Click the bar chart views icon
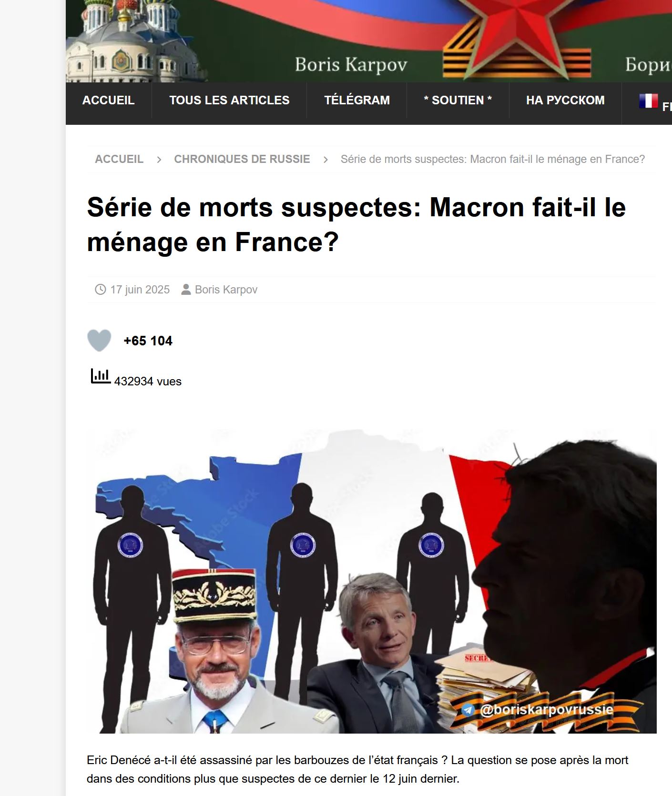Viewport: 672px width, 796px height. click(101, 376)
